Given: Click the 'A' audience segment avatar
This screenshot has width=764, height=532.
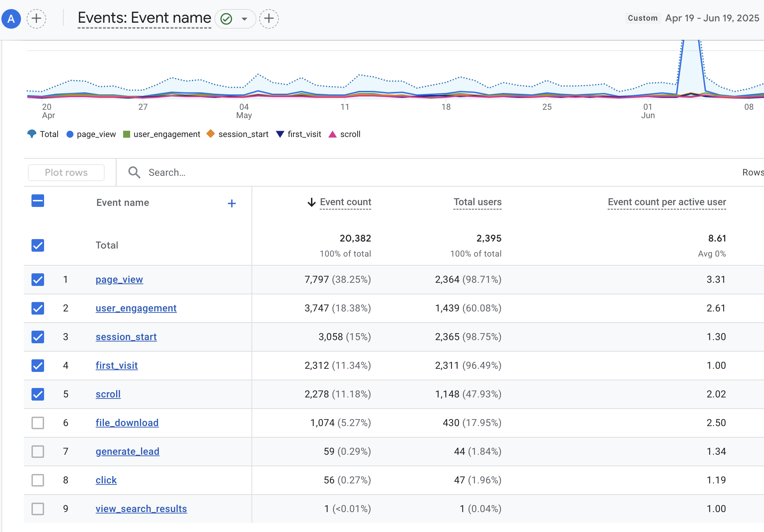Looking at the screenshot, I should click(11, 19).
